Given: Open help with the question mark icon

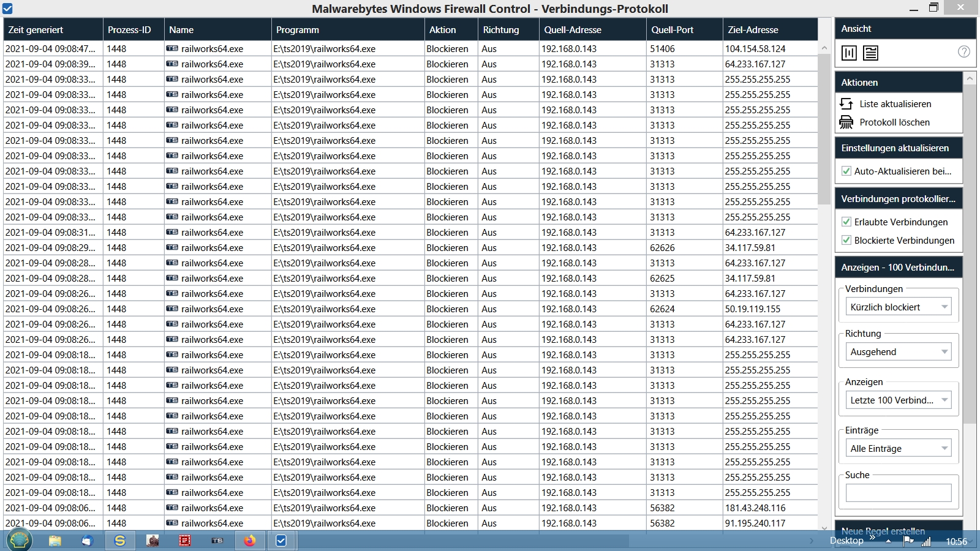Looking at the screenshot, I should tap(963, 52).
